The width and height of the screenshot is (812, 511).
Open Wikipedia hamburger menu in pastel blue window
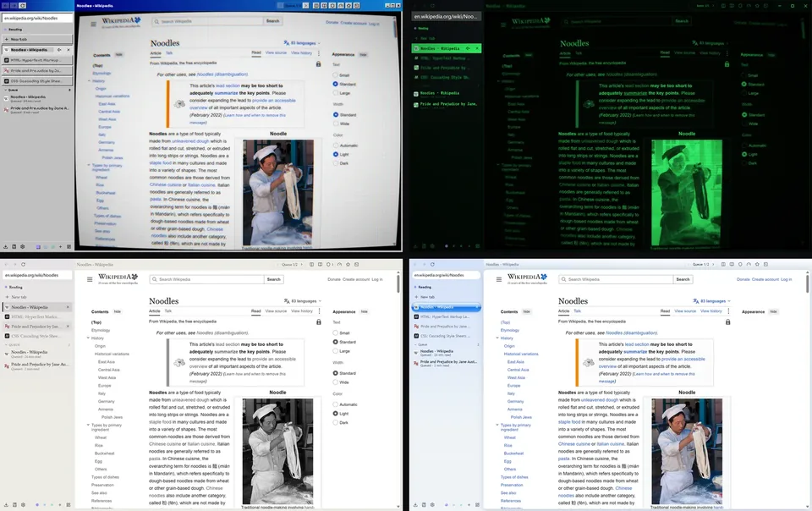[499, 279]
